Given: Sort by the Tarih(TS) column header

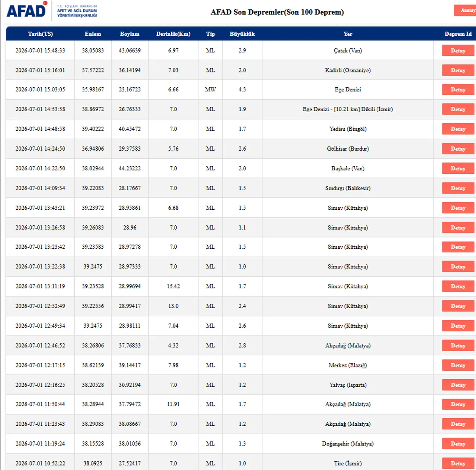Looking at the screenshot, I should [40, 34].
